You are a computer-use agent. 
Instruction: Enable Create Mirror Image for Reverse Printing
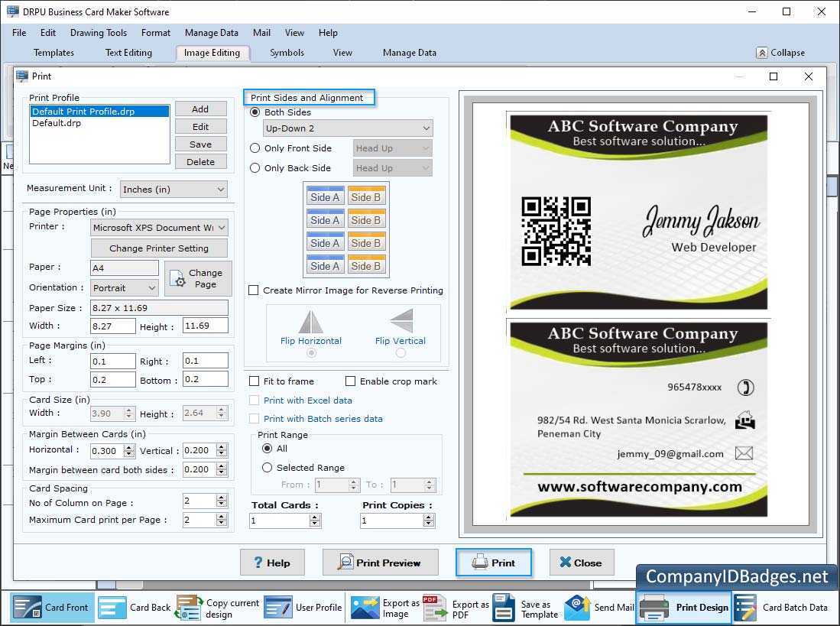(254, 290)
